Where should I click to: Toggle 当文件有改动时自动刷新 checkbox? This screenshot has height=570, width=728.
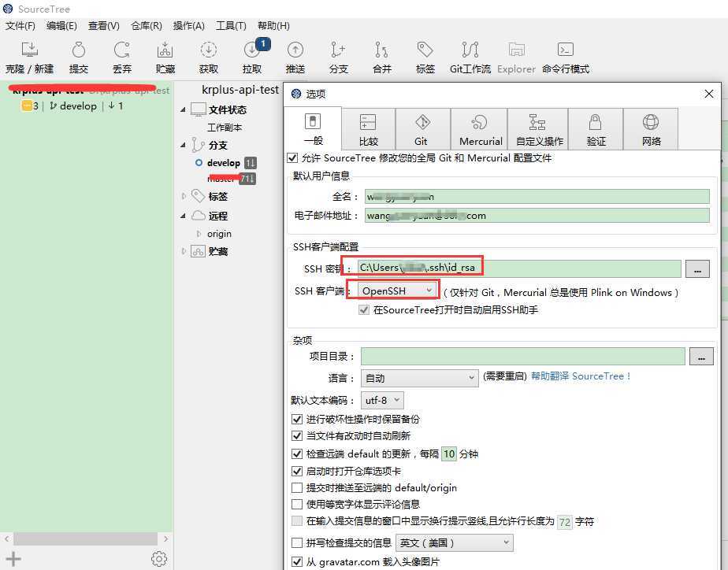coord(297,436)
